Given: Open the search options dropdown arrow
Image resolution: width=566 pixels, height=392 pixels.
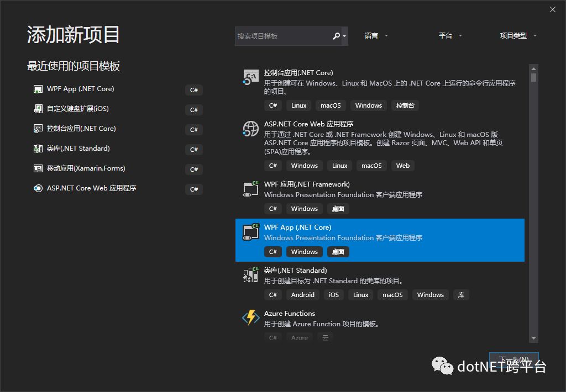Looking at the screenshot, I should pos(344,36).
